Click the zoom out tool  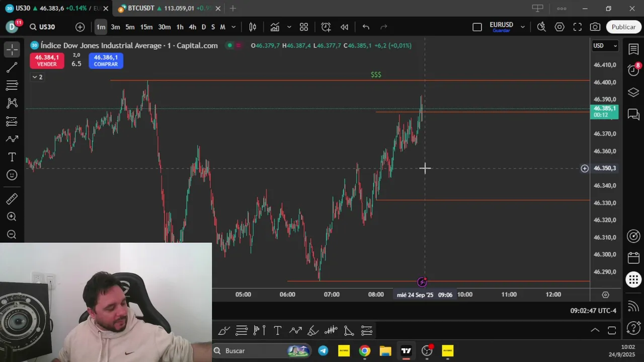[12, 235]
